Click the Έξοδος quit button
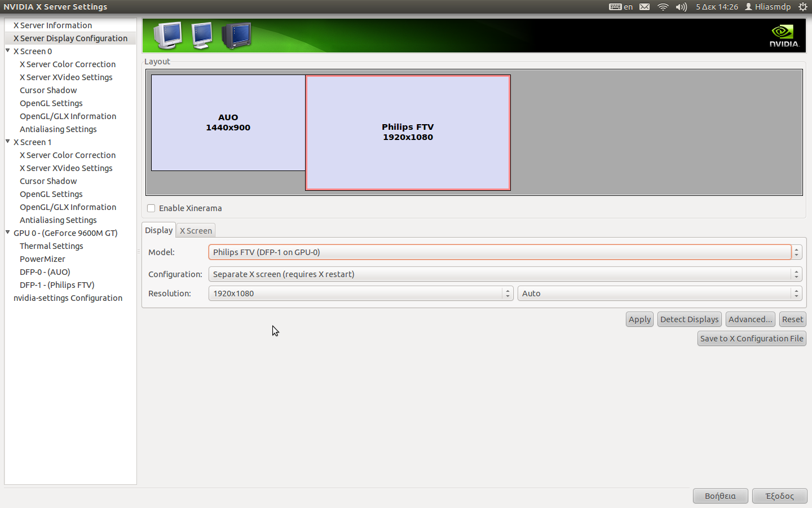 coord(780,496)
